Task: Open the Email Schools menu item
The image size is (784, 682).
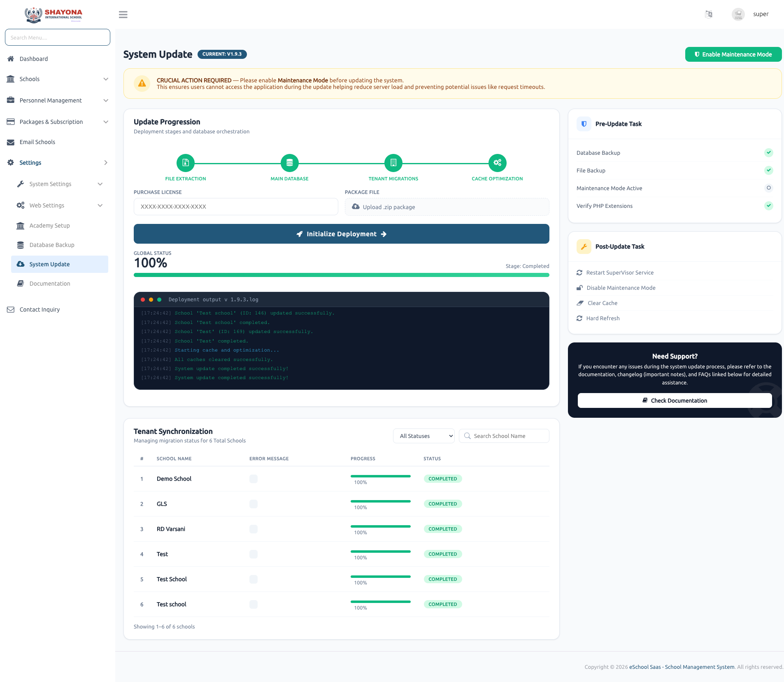Action: pyautogui.click(x=58, y=142)
